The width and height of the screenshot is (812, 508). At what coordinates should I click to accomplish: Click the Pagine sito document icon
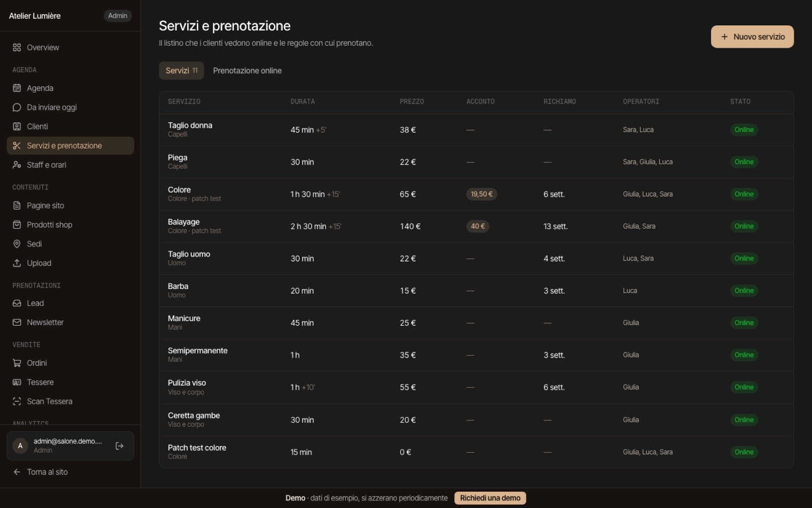point(17,206)
